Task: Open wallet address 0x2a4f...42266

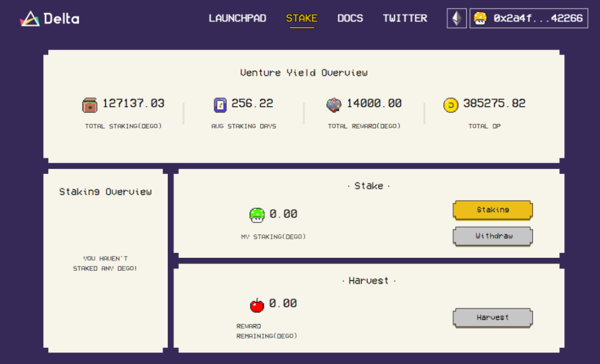Action: (x=538, y=19)
